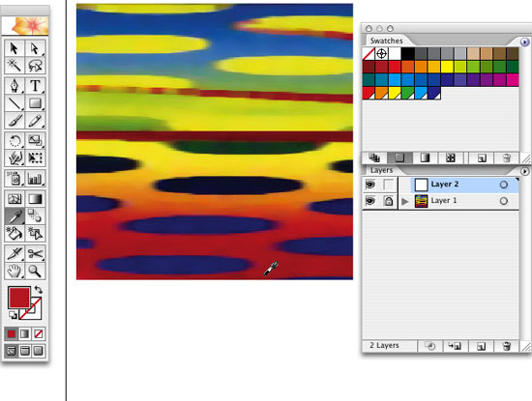Select the Magic Wand tool
This screenshot has width=532, height=401.
pyautogui.click(x=15, y=65)
